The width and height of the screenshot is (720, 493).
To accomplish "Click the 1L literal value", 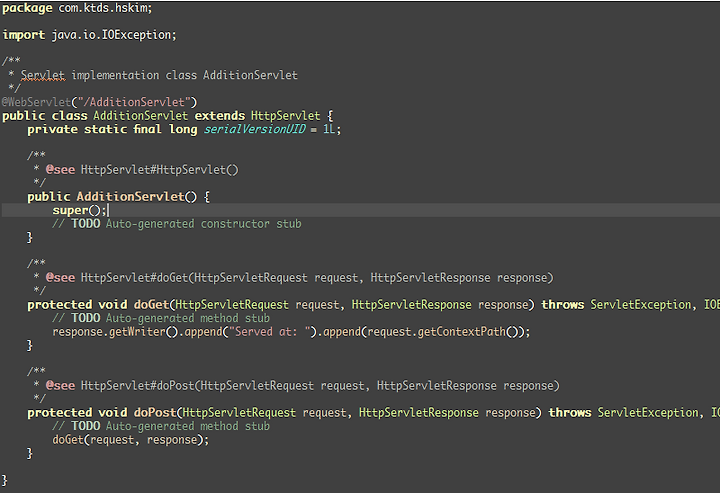I will tap(329, 129).
